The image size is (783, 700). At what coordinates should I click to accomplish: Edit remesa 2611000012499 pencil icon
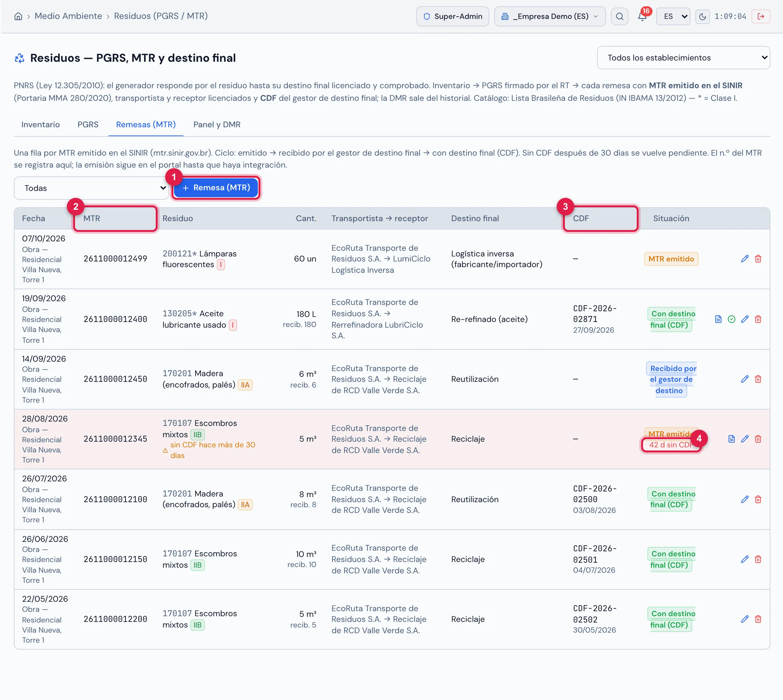[x=745, y=259]
